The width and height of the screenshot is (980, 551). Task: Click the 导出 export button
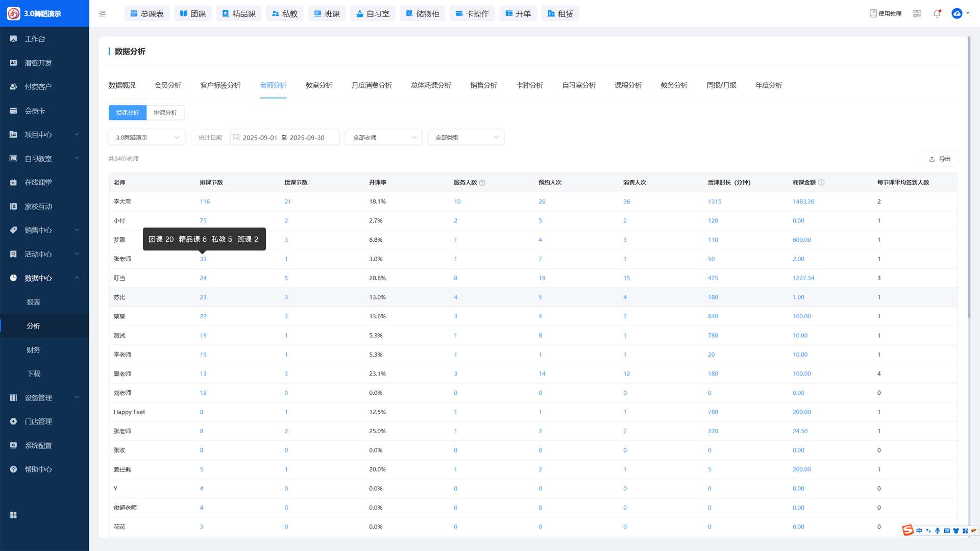point(940,159)
